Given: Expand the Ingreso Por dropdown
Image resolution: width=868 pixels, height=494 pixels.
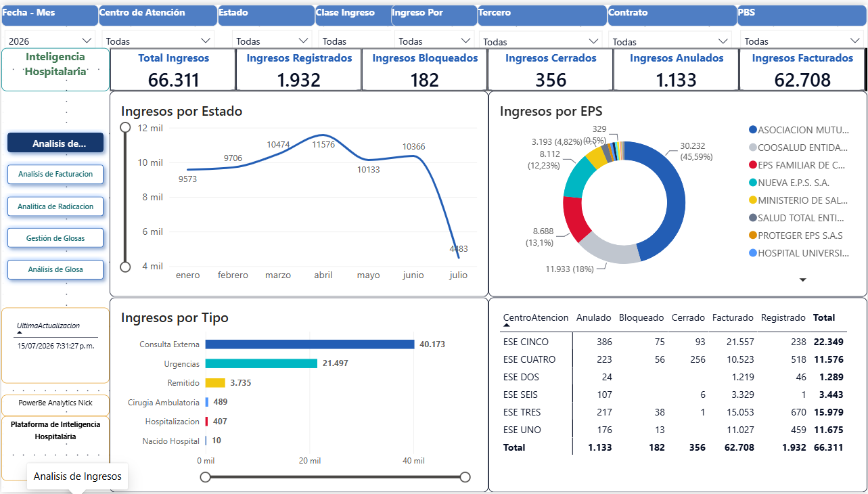Looking at the screenshot, I should click(x=433, y=41).
